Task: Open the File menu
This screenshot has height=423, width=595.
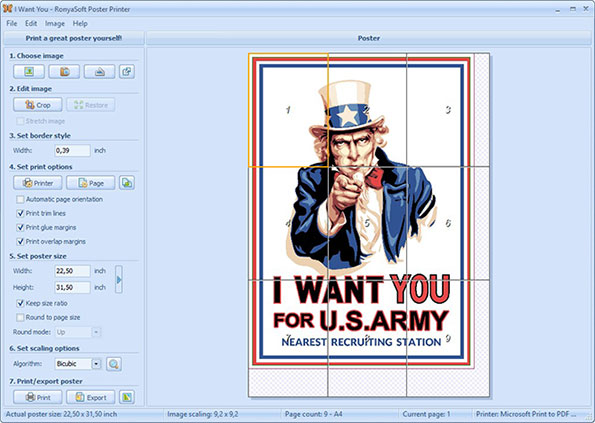Action: pos(12,24)
